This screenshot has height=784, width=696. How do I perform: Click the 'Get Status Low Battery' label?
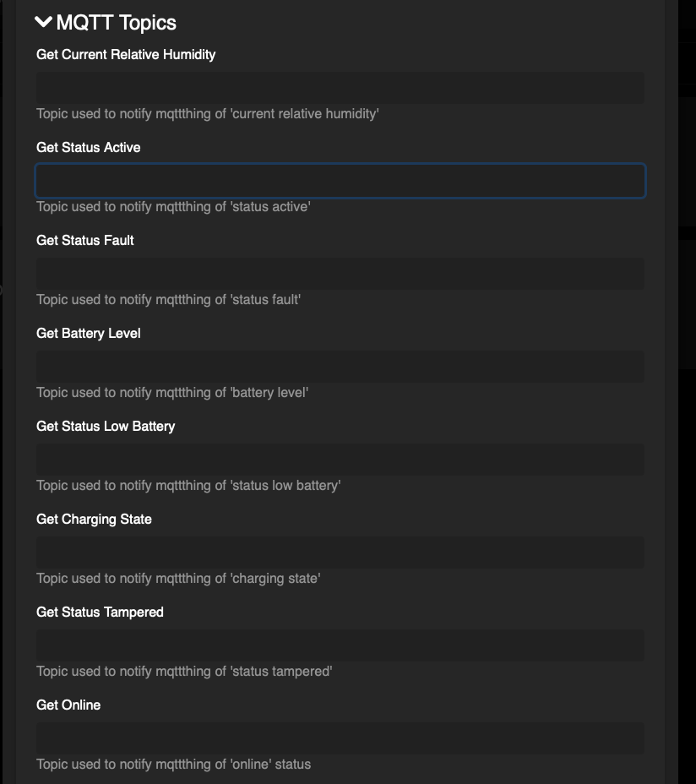point(106,426)
